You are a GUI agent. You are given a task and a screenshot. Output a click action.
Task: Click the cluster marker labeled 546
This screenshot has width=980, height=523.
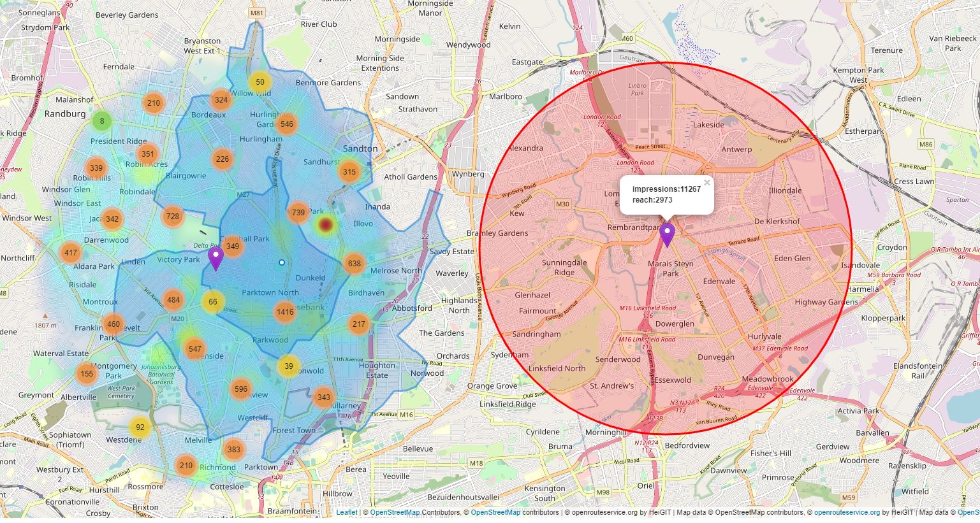tap(287, 124)
